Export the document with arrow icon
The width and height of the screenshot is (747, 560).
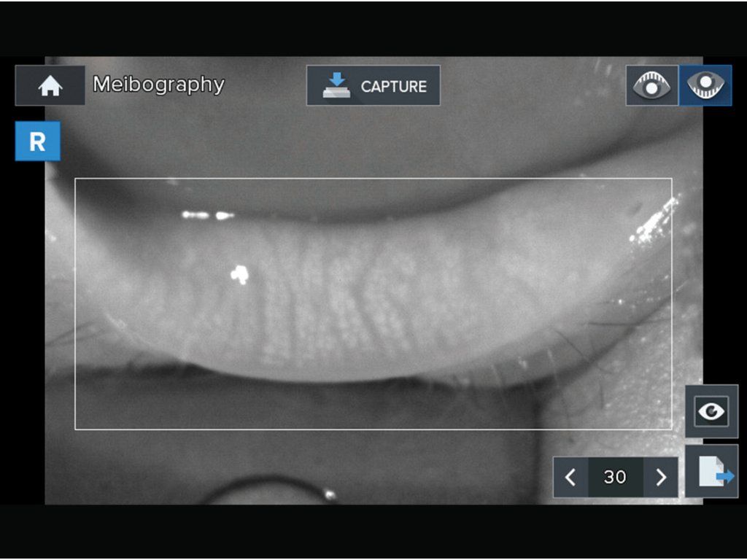[x=711, y=472]
